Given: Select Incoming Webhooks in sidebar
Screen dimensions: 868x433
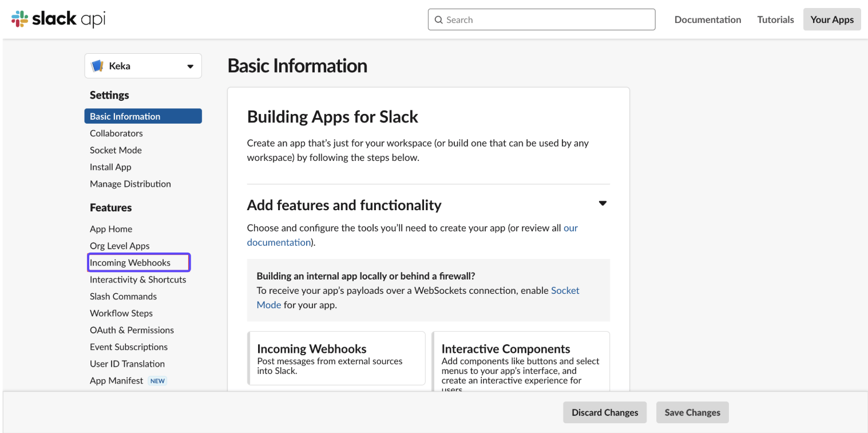Looking at the screenshot, I should pyautogui.click(x=130, y=263).
